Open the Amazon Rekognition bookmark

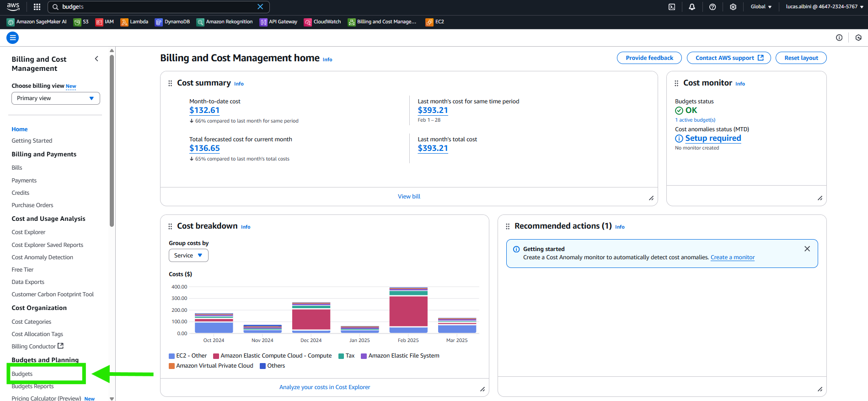[x=225, y=22]
